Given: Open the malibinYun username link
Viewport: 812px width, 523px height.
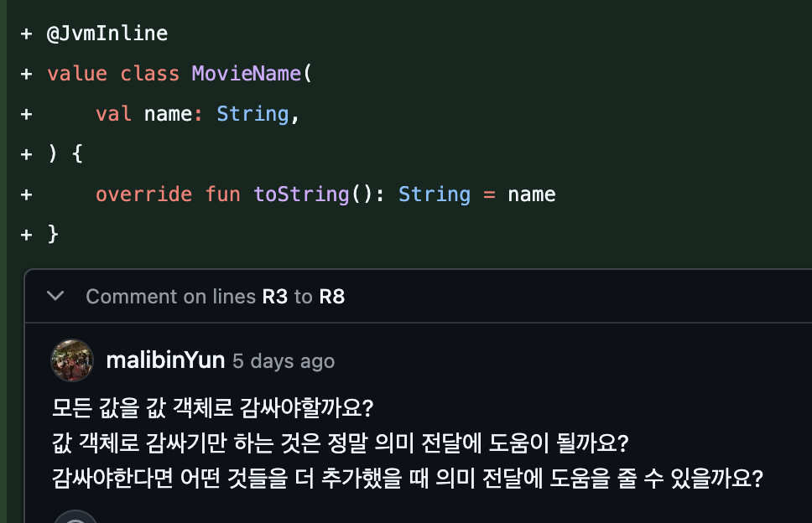Looking at the screenshot, I should point(165,360).
